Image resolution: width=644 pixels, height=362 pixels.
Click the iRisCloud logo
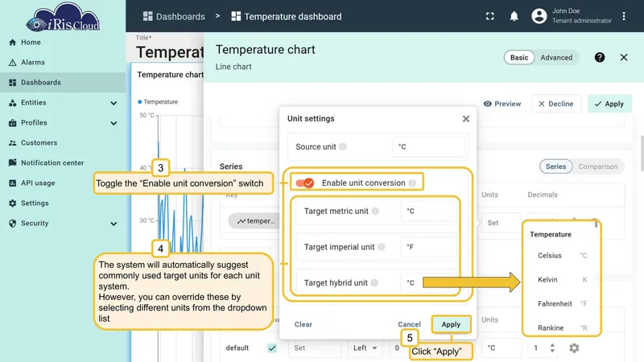[63, 17]
